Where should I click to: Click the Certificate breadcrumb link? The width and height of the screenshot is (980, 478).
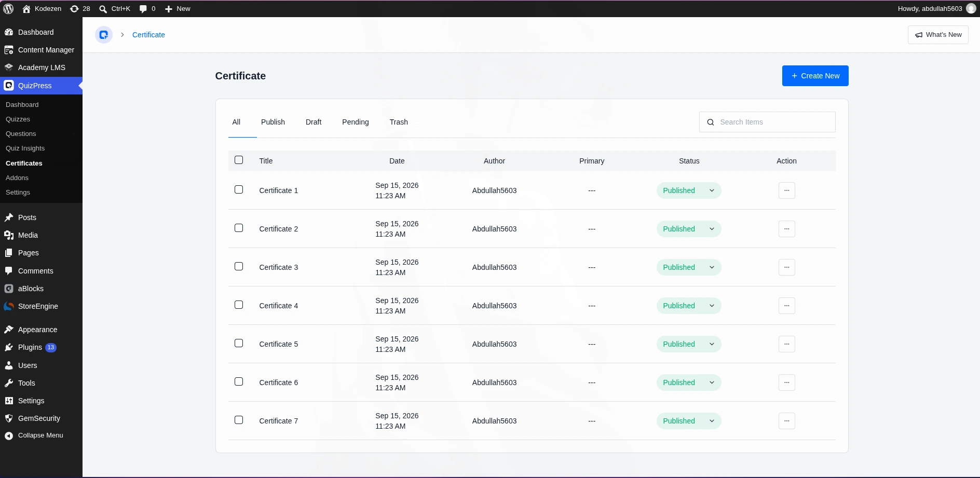click(x=148, y=35)
